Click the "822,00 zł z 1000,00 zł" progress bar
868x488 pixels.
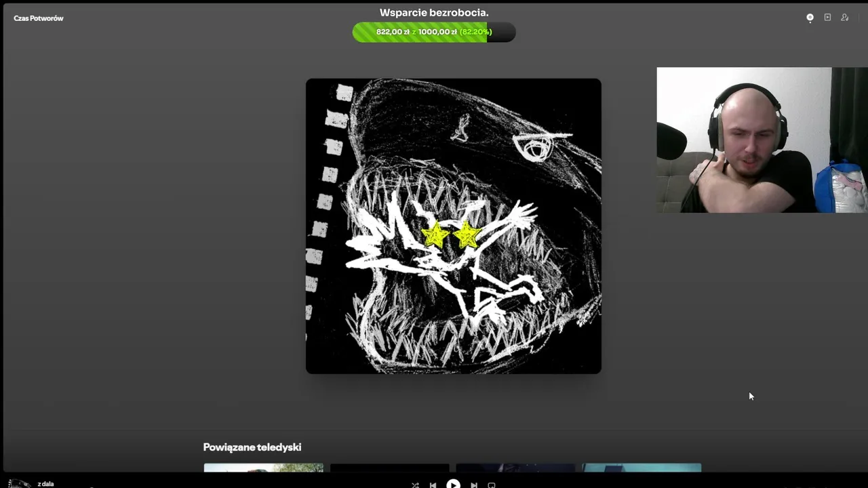tap(434, 32)
